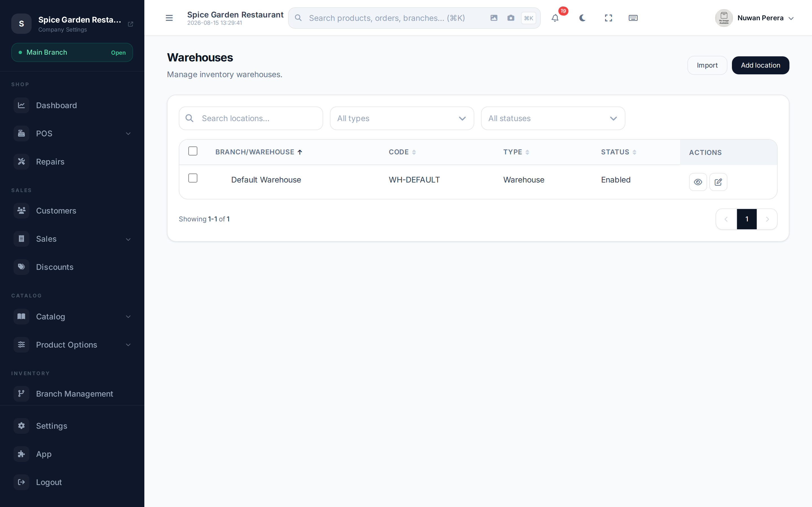812x507 pixels.
Task: Focus the Search locations field
Action: tap(251, 118)
